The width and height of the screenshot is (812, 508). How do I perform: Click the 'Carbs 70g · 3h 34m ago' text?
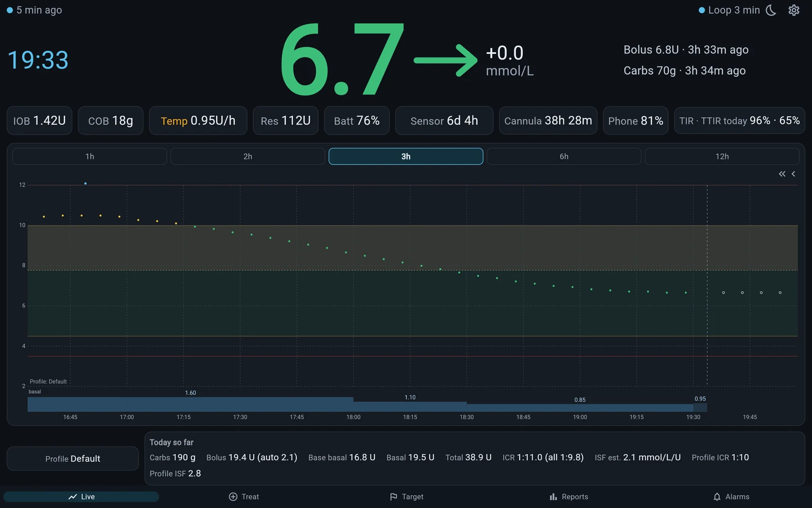pyautogui.click(x=685, y=71)
